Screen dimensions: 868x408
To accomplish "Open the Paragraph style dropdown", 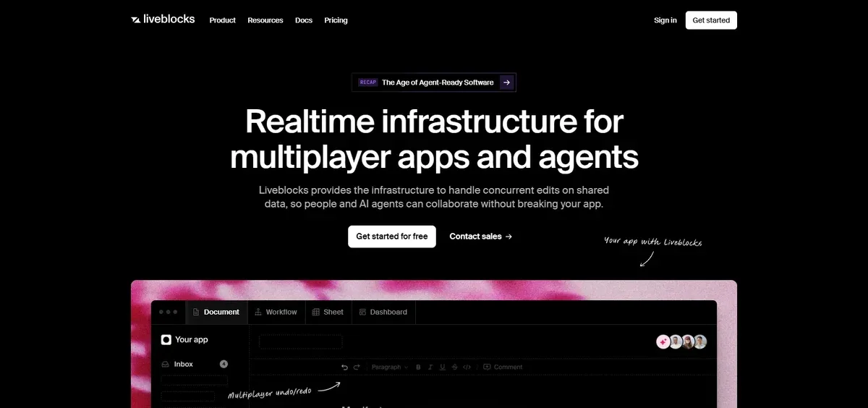I will [x=389, y=367].
